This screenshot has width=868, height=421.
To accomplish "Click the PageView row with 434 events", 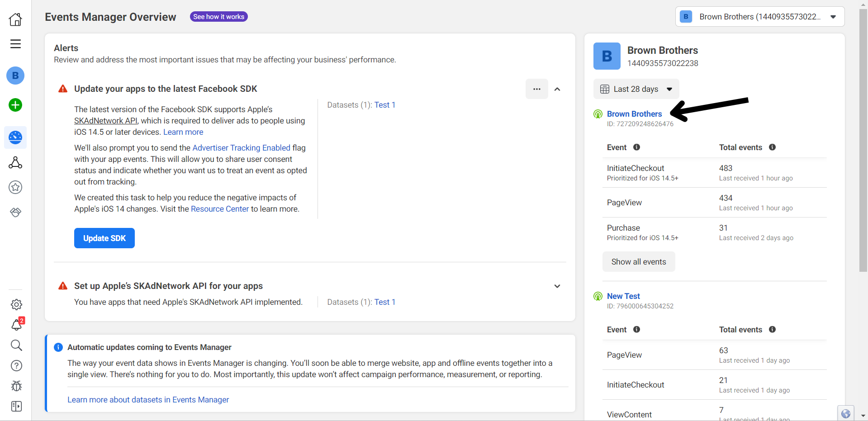I will click(715, 203).
